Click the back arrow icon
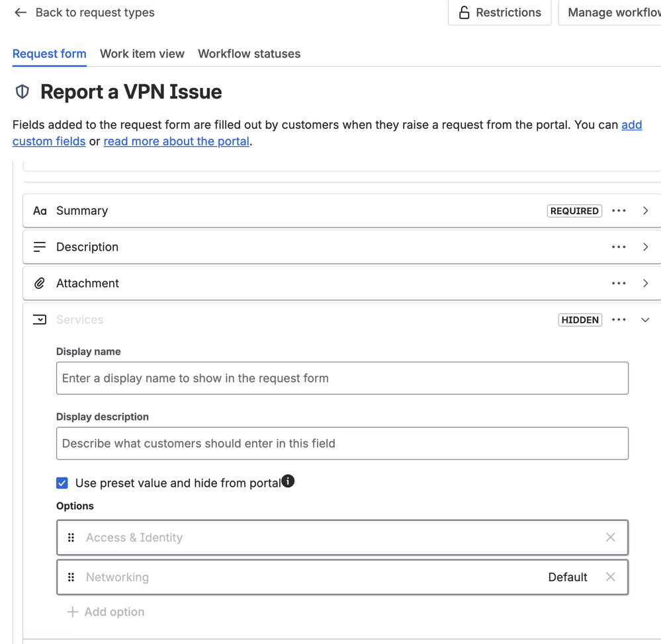 [21, 13]
